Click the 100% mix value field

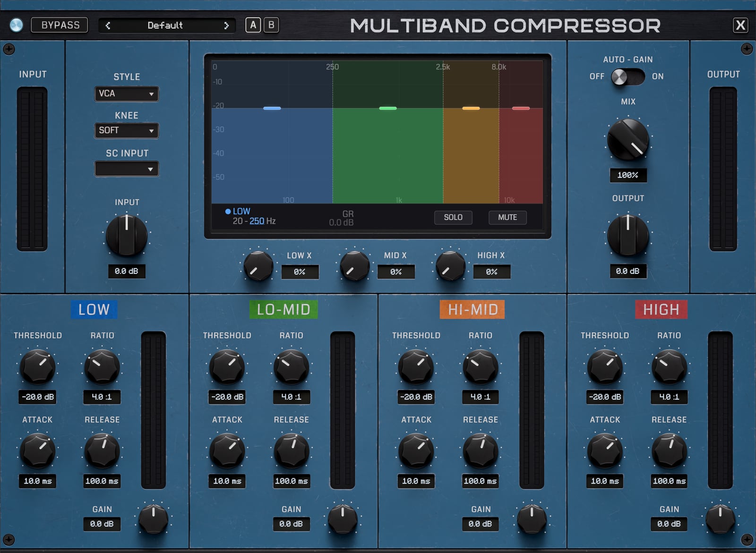coord(628,175)
